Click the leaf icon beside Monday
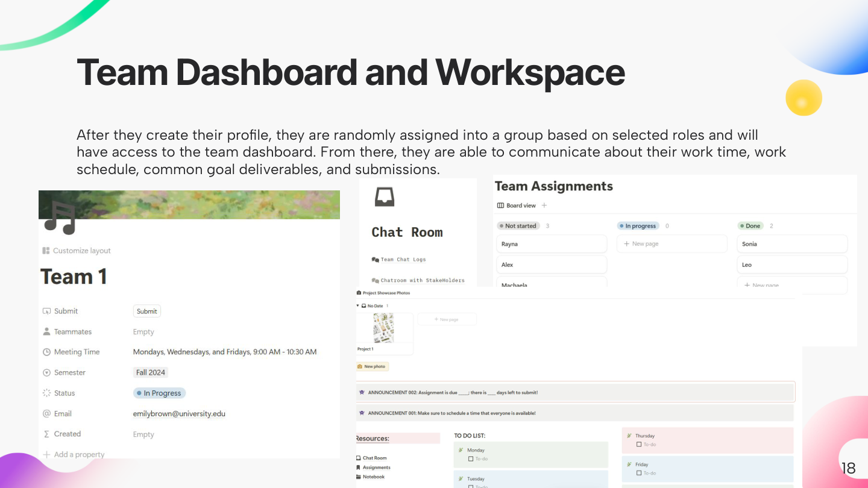 tap(461, 450)
